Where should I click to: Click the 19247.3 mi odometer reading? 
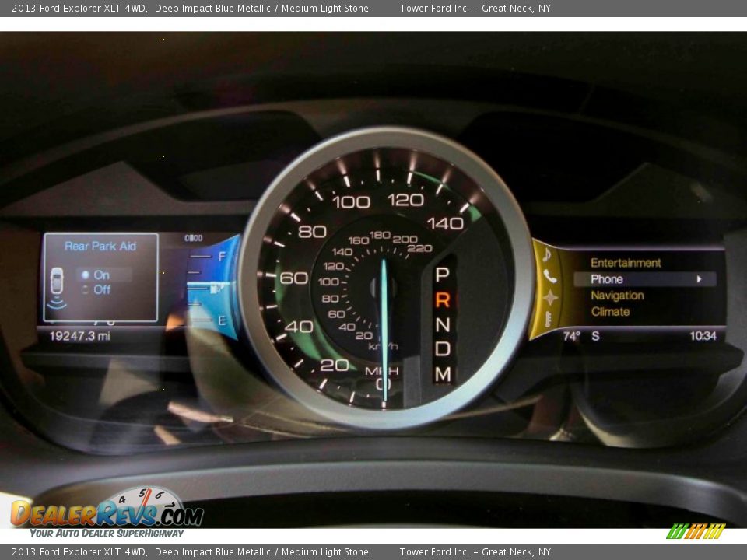[79, 336]
